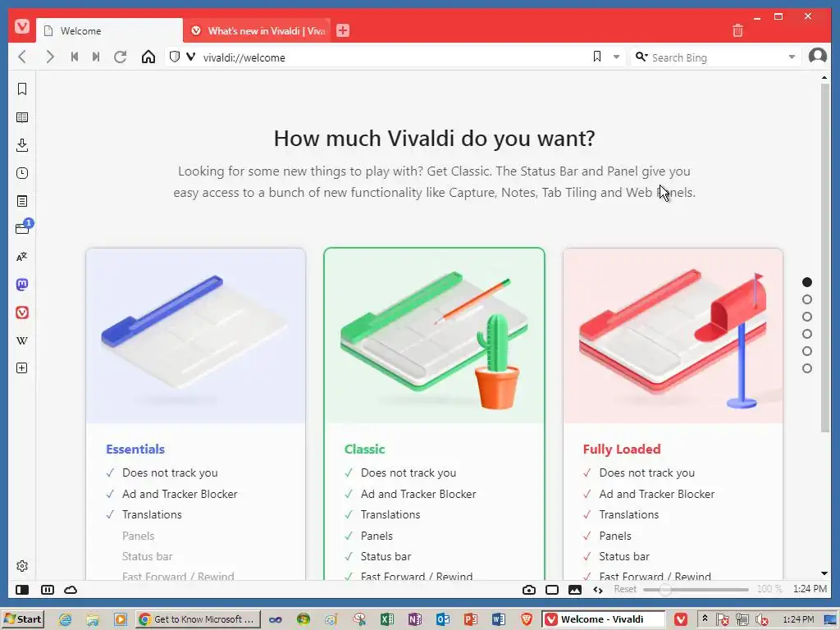Open Internet Explorer from the taskbar
This screenshot has height=630, width=840.
point(66,619)
